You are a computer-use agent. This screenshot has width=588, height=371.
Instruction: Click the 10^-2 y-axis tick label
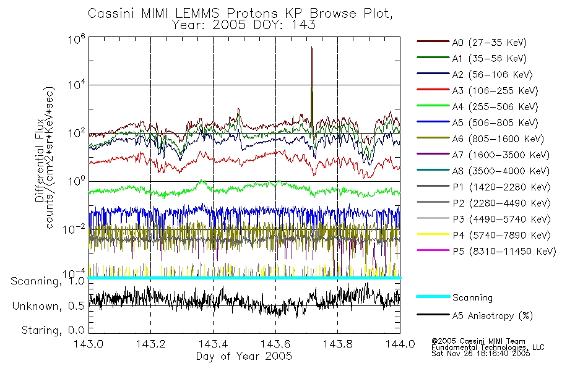74,229
